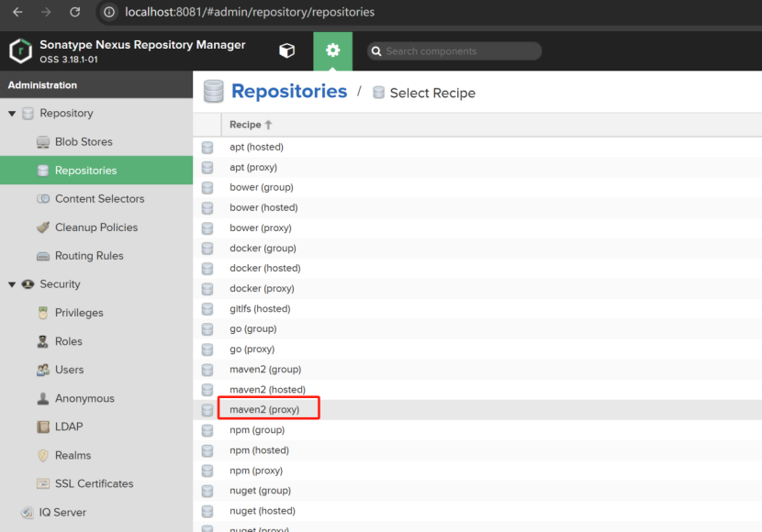The width and height of the screenshot is (762, 532).
Task: Click the browser forward arrow
Action: [x=46, y=12]
